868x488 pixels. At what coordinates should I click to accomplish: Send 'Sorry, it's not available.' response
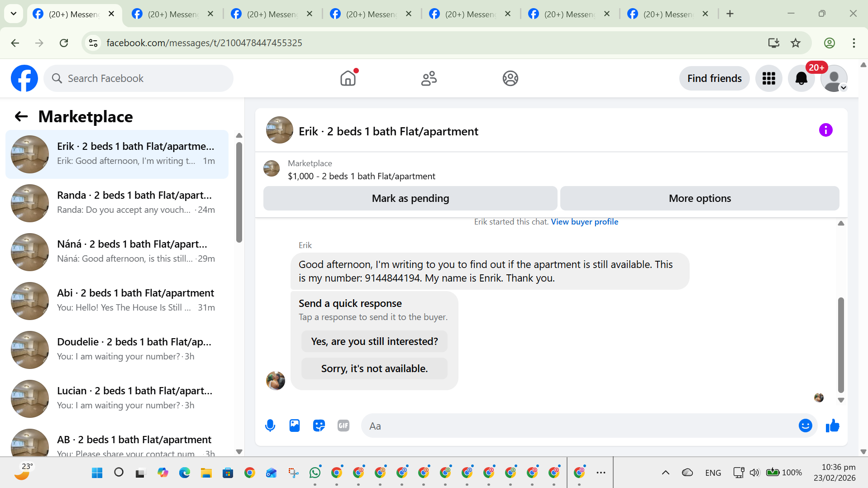click(x=374, y=368)
